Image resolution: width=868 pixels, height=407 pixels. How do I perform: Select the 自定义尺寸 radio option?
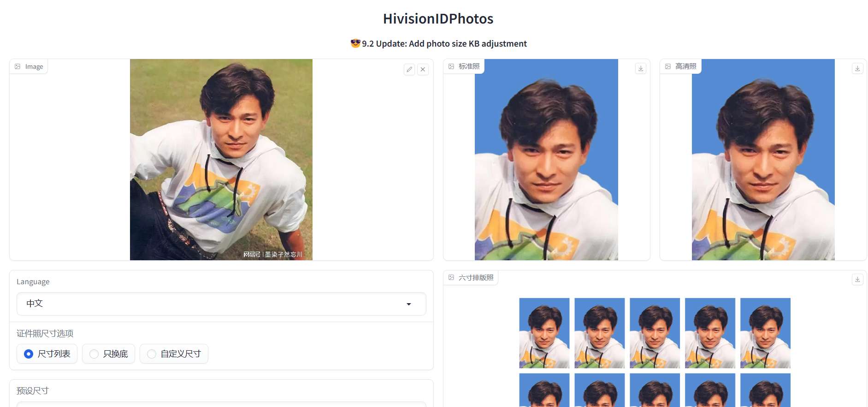click(174, 354)
